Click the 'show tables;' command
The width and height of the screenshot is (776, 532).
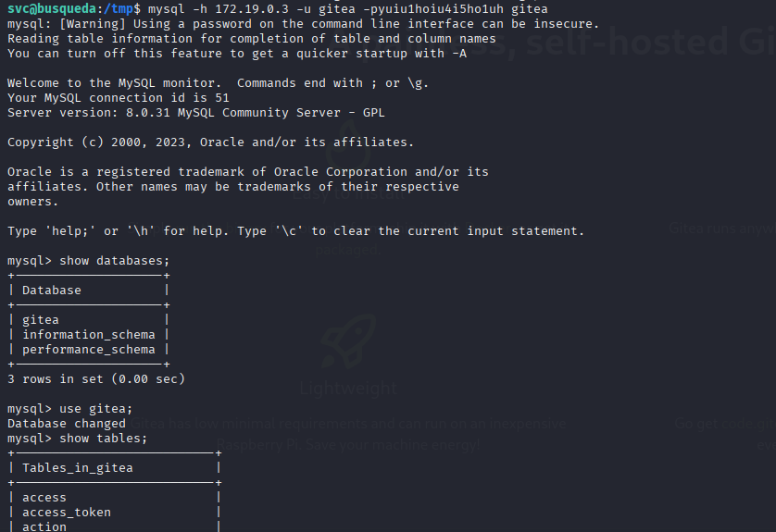(104, 439)
